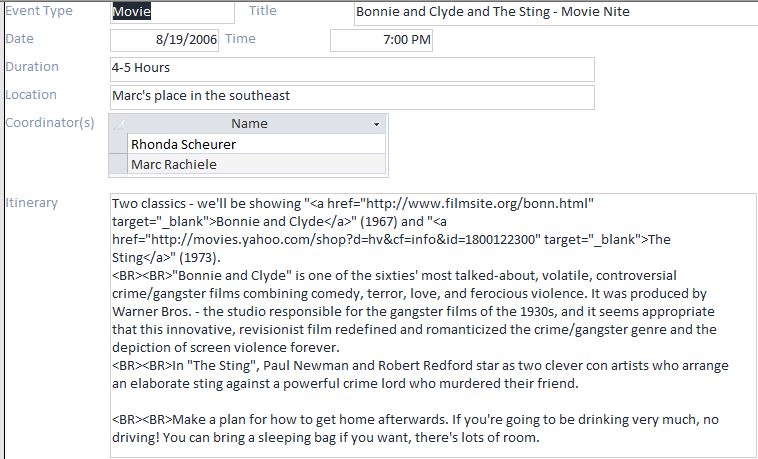758x459 pixels.
Task: Click the Location field
Action: 352,96
